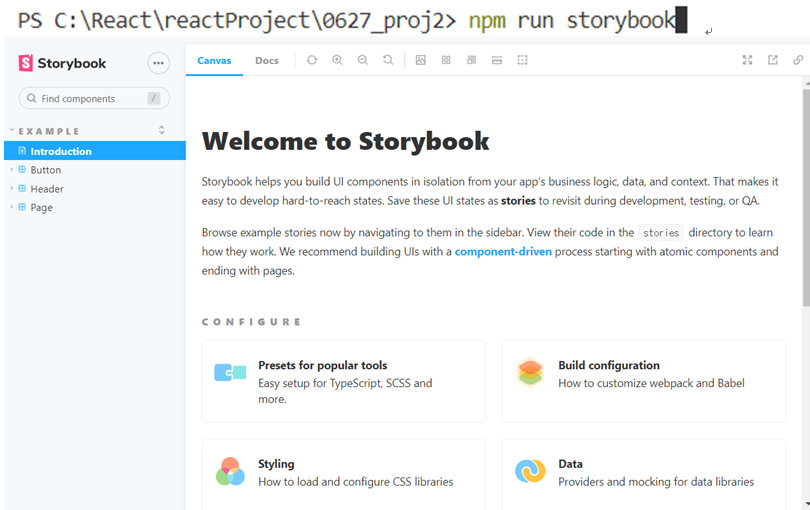Click the Page component grid icon

(x=22, y=207)
